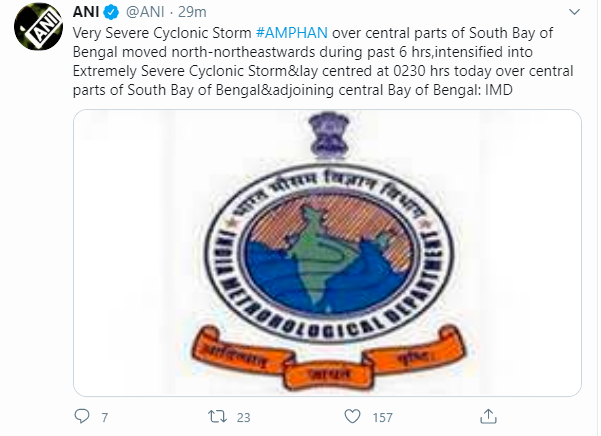Open the #AMPHAN hashtag
The height and width of the screenshot is (436, 601).
(291, 33)
